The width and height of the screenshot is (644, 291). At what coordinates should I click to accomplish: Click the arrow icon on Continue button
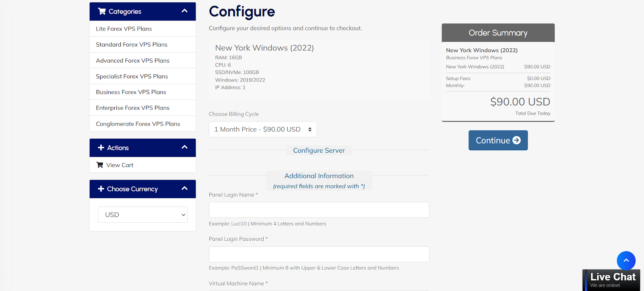point(516,140)
